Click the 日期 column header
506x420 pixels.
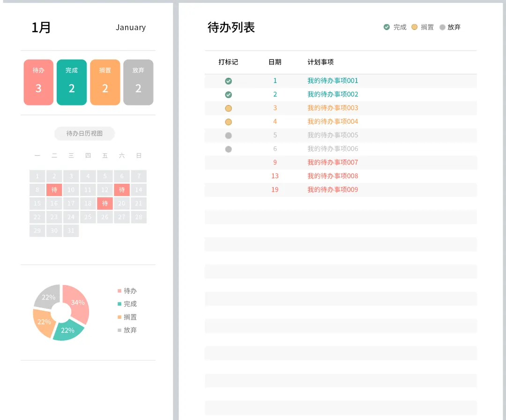tap(275, 62)
